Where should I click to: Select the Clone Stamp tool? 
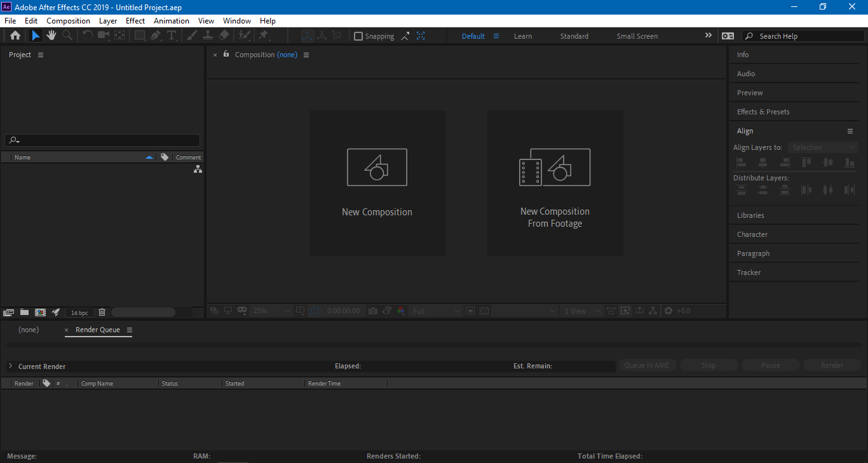point(208,36)
